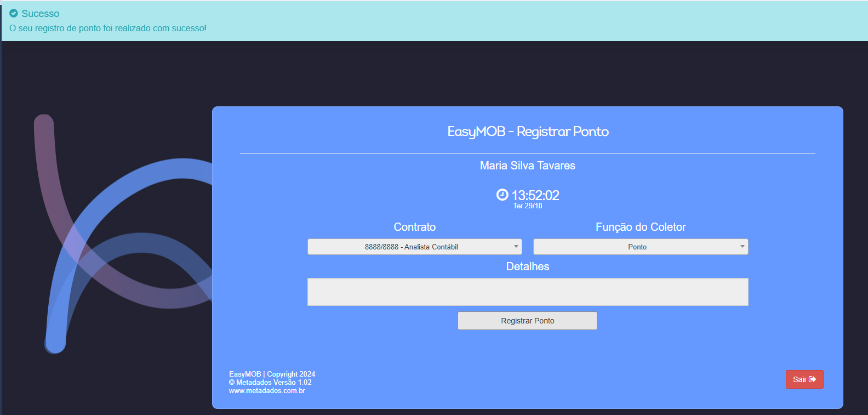Click the www.metadados.com.br footer text
This screenshot has width=868, height=415.
click(x=267, y=391)
